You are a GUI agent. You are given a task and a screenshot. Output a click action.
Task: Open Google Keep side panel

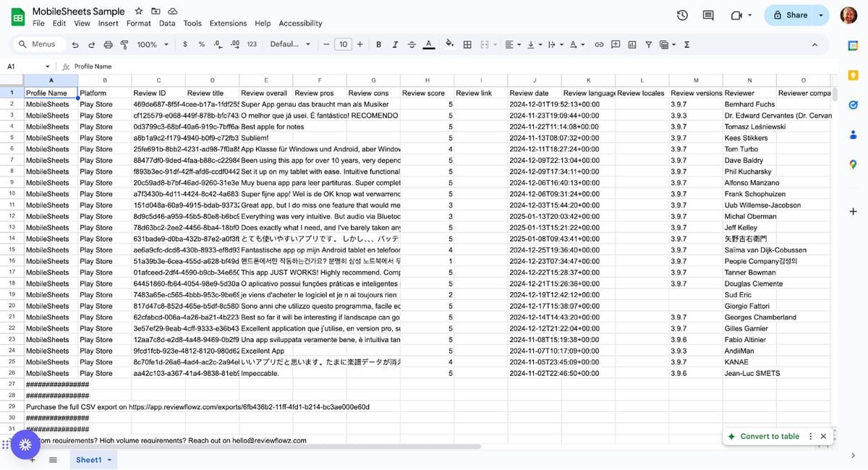(853, 75)
